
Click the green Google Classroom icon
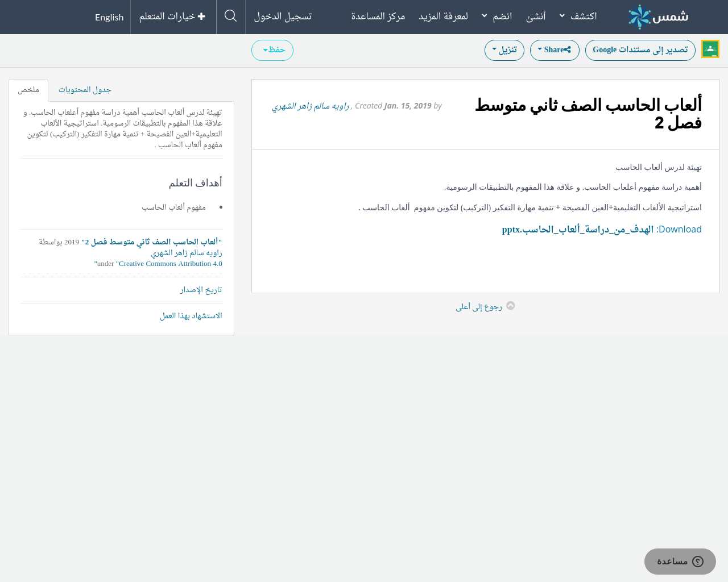click(710, 49)
